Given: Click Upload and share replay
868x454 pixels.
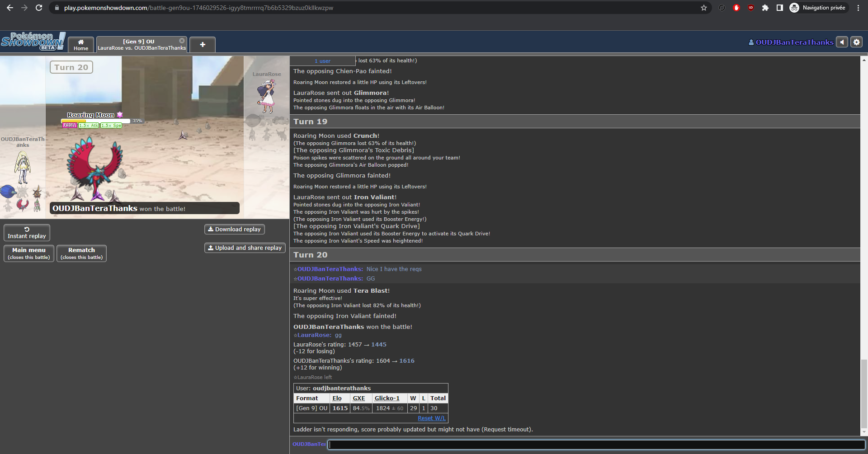Looking at the screenshot, I should 245,248.
